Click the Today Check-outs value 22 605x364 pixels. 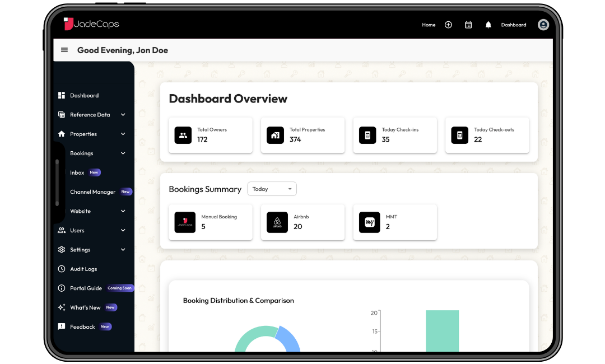pyautogui.click(x=478, y=139)
